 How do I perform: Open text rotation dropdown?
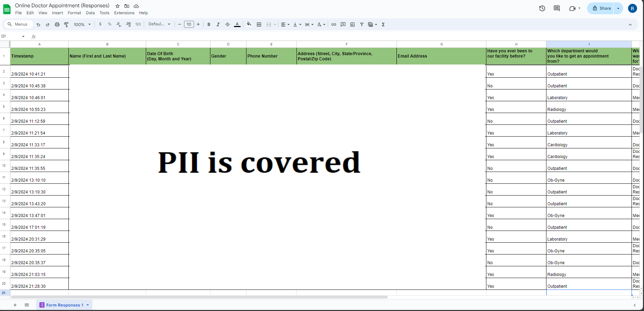tap(321, 25)
